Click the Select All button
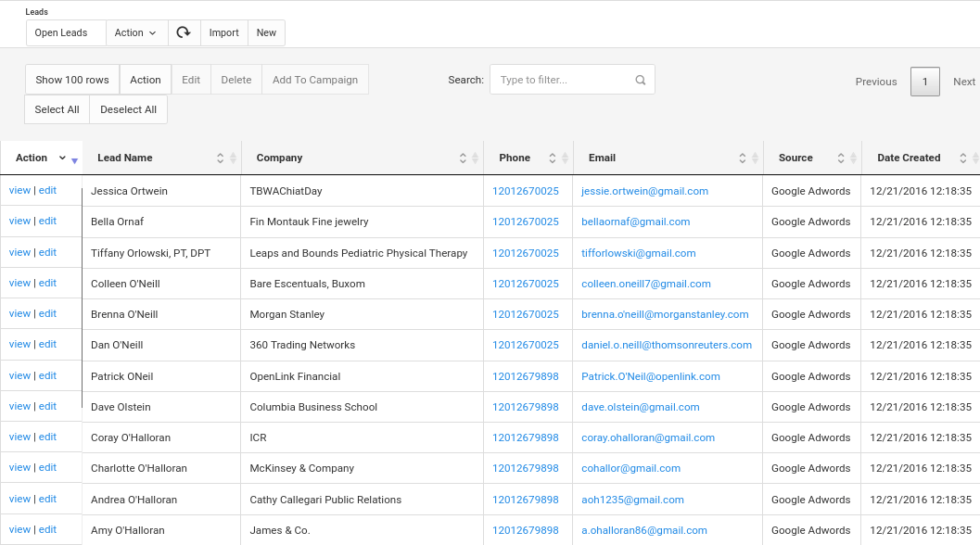 point(57,109)
